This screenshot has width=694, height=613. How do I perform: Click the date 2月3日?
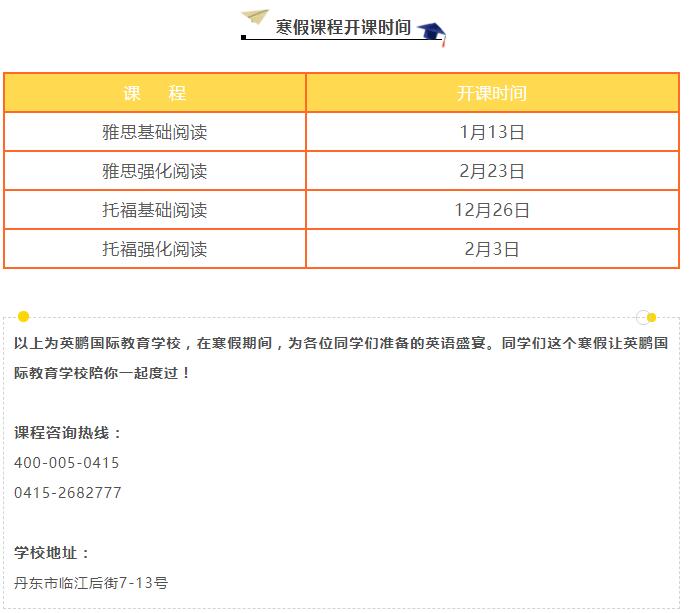492,249
